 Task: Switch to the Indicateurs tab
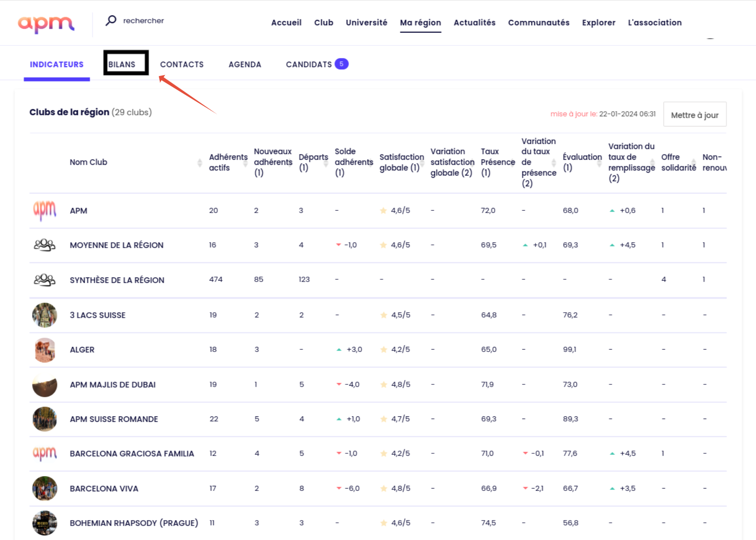point(57,64)
